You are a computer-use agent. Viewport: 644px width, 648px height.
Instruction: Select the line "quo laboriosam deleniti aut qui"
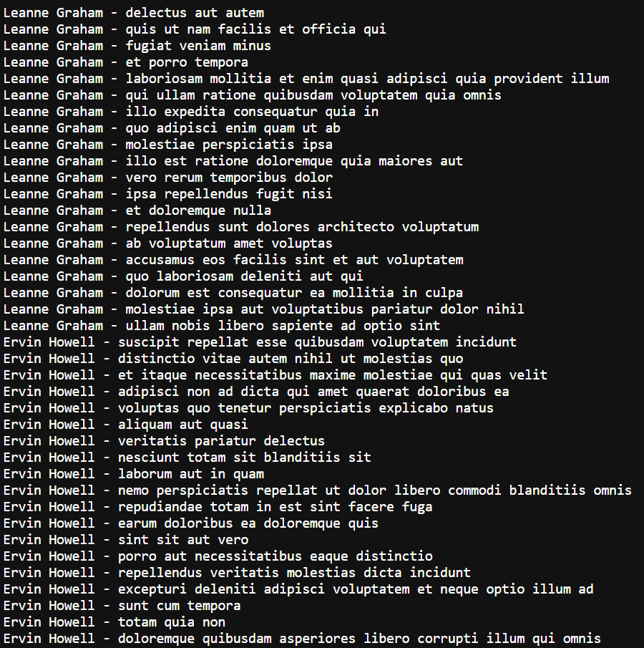click(244, 276)
